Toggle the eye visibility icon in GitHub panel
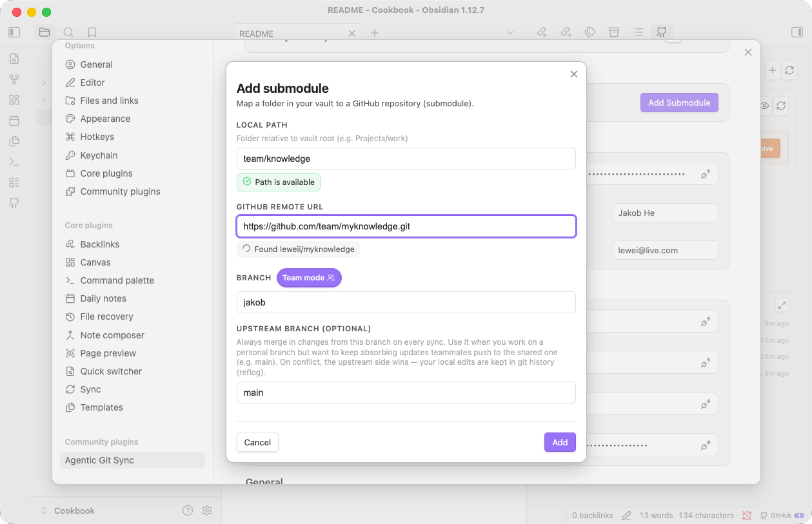The width and height of the screenshot is (812, 524). 764,106
